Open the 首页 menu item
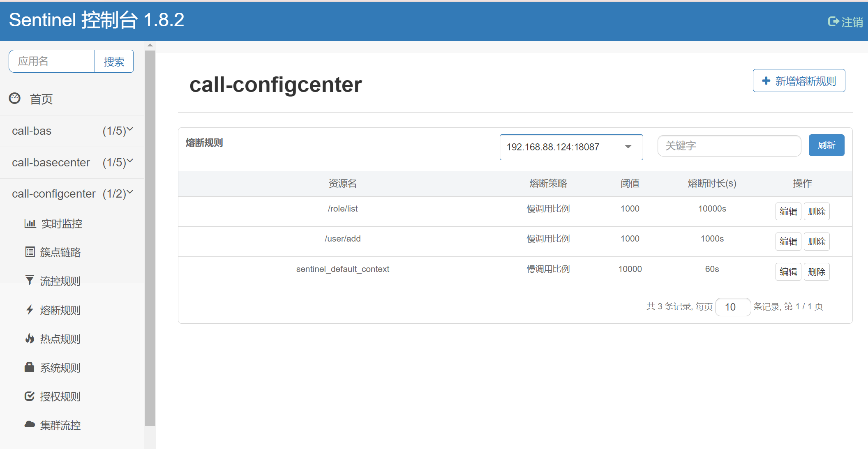Image resolution: width=868 pixels, height=449 pixels. click(41, 99)
